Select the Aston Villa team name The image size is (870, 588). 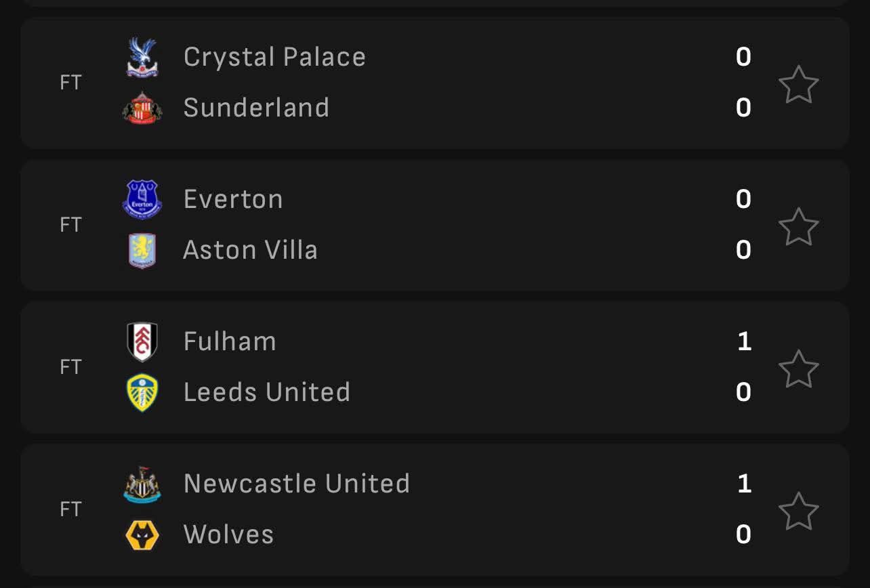pyautogui.click(x=250, y=250)
